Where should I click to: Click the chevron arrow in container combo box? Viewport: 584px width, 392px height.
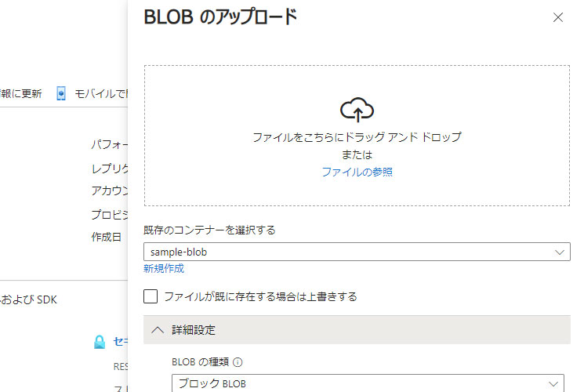tap(559, 252)
